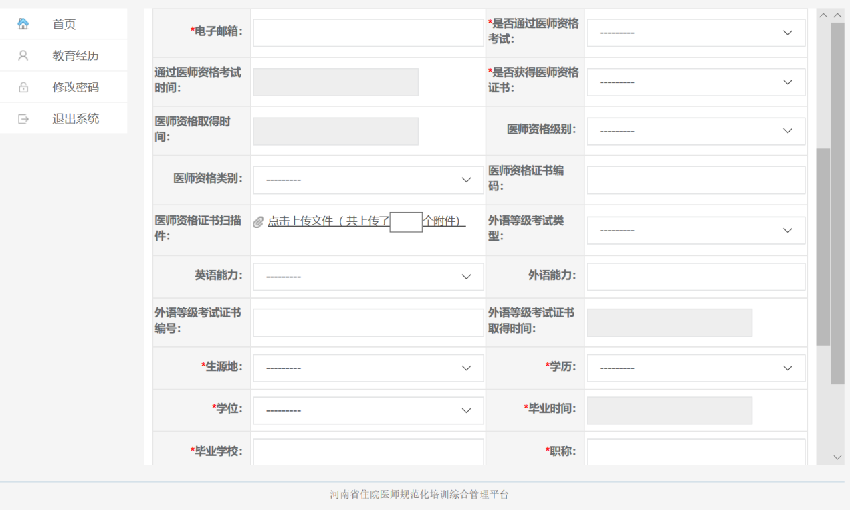The width and height of the screenshot is (850, 510).
Task: Focus 医师资格证书编码 input field
Action: (696, 180)
